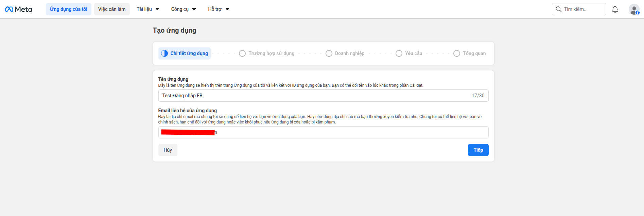Focus the contact email input field
The image size is (644, 216).
[x=340, y=132]
